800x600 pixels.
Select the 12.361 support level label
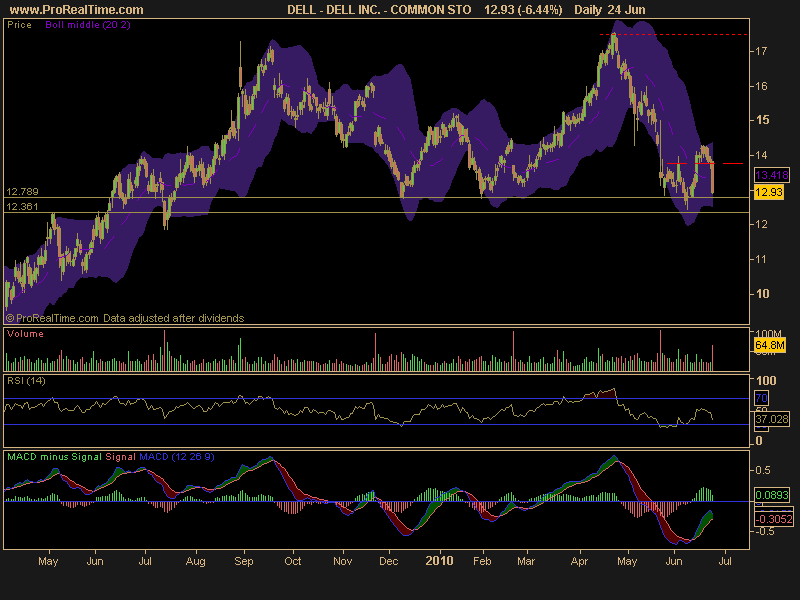[22, 207]
